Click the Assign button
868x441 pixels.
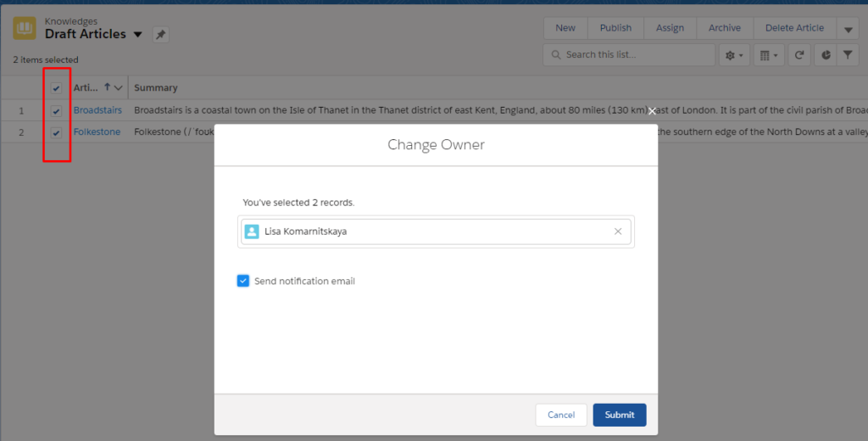(670, 28)
